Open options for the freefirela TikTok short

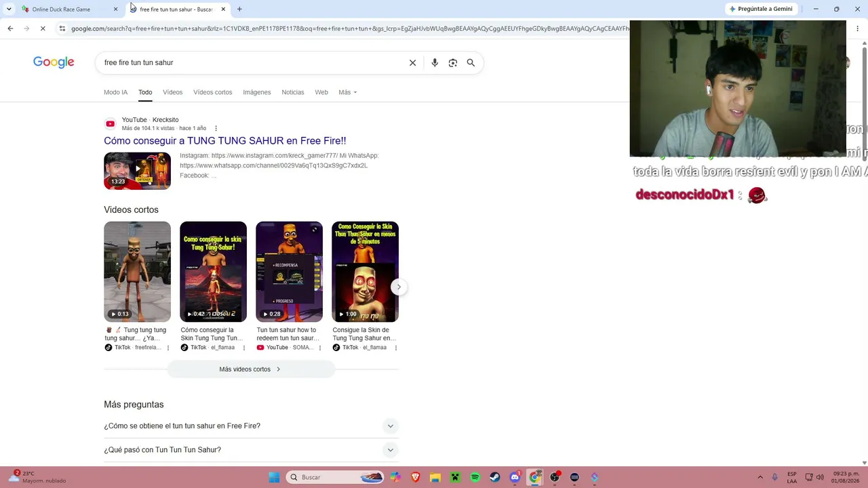point(168,348)
